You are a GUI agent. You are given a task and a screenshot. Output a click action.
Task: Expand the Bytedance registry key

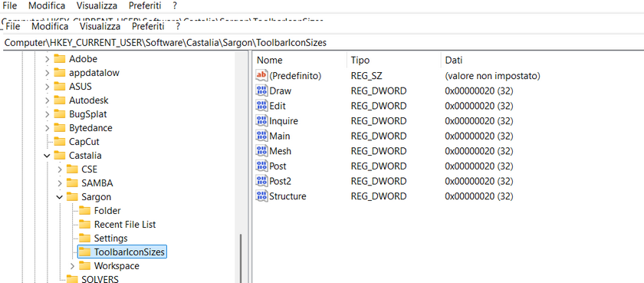tap(48, 128)
